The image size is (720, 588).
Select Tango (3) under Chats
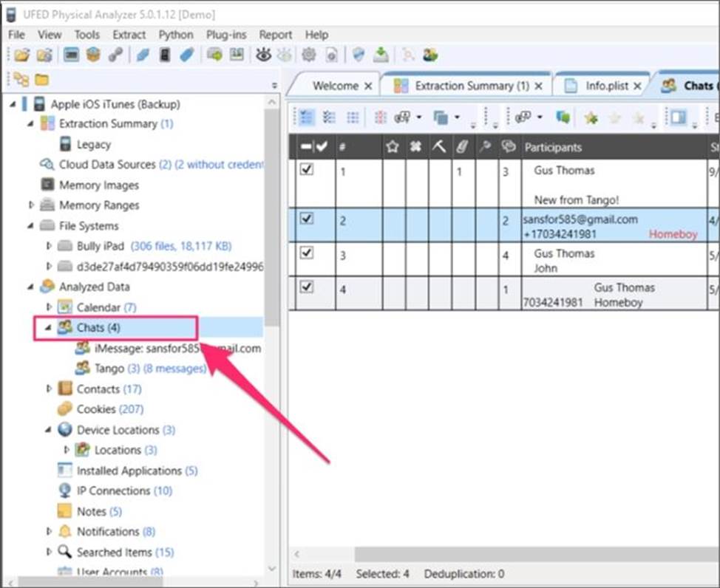109,368
